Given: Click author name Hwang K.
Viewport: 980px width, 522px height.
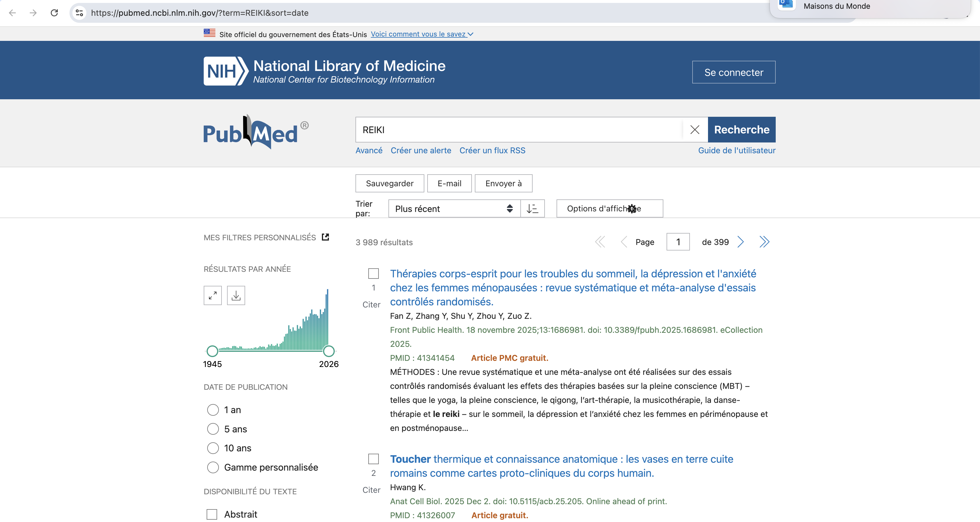Looking at the screenshot, I should pyautogui.click(x=408, y=487).
